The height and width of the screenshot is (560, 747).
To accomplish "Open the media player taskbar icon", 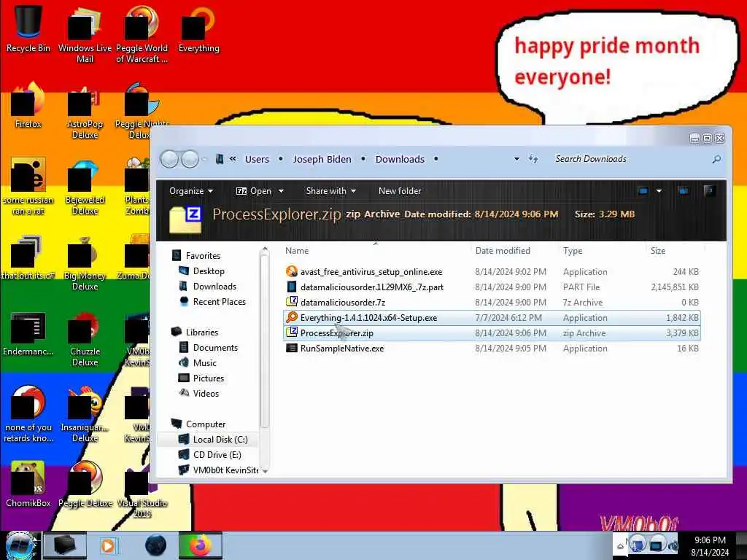I will point(108,545).
